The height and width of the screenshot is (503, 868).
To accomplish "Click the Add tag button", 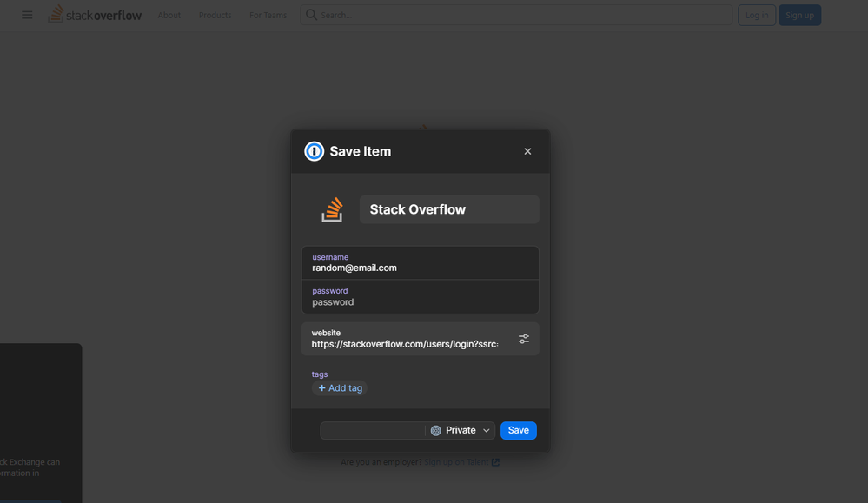I will (340, 388).
